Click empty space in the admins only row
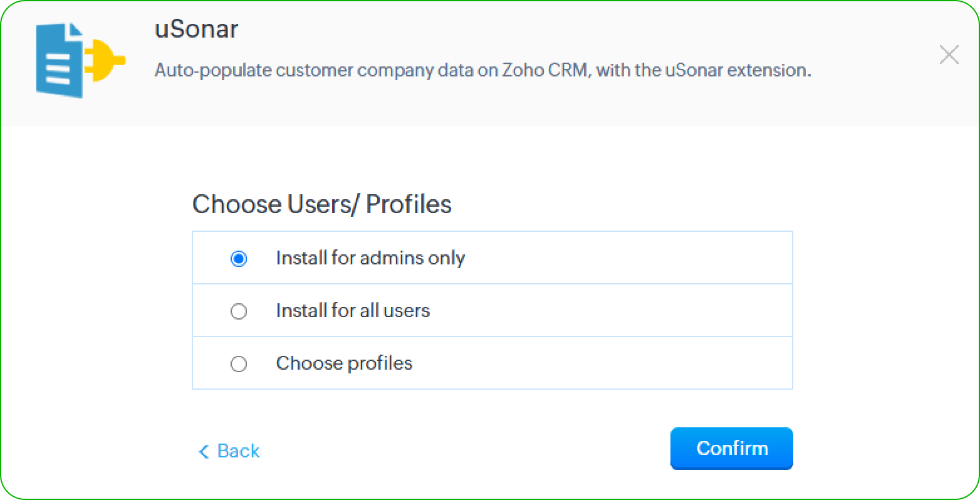The image size is (980, 500). (x=627, y=258)
